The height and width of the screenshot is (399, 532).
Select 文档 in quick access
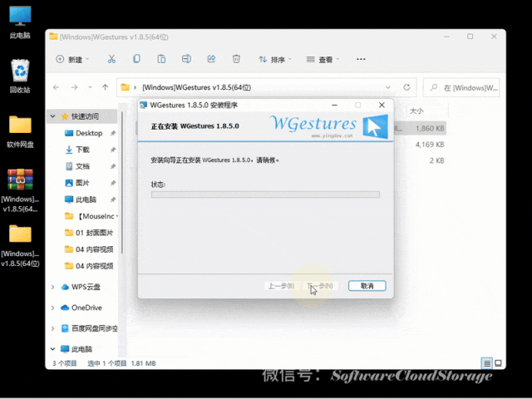coord(82,166)
